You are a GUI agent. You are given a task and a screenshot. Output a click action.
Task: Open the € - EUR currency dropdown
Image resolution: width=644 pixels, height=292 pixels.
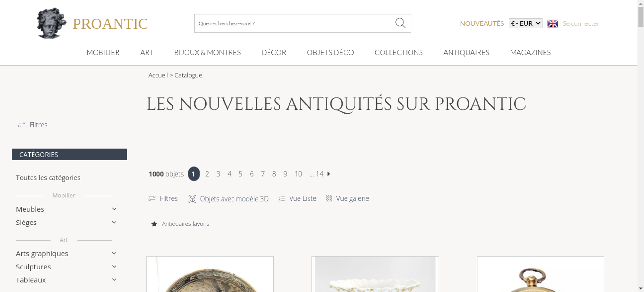point(525,23)
